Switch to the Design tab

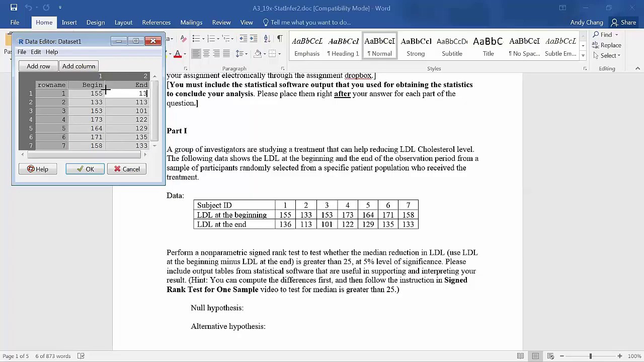tap(96, 22)
